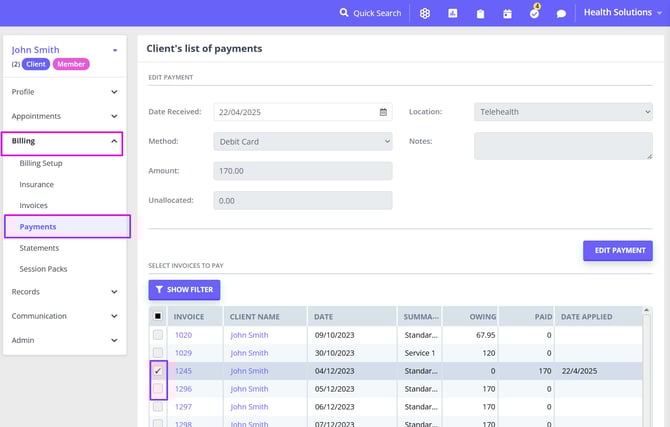Select Invoices in the Billing menu
Viewport: 670px width, 427px height.
coord(33,205)
